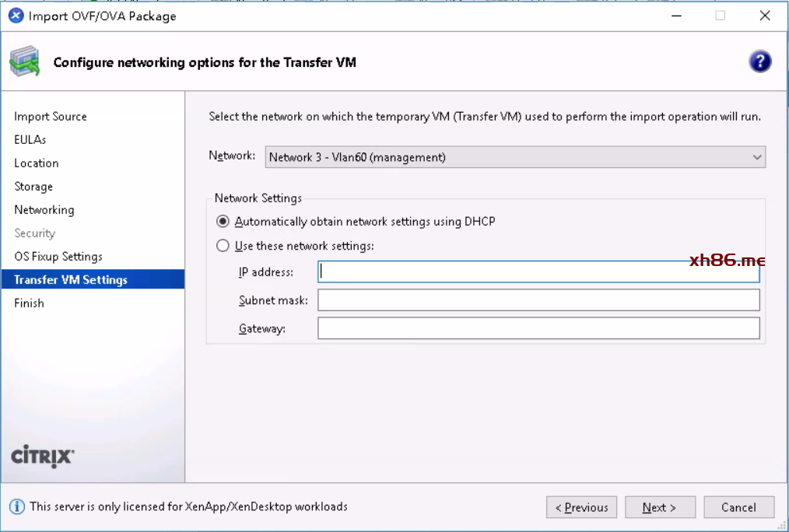Screen dimensions: 789x532
Task: Click the Previous button
Action: point(581,507)
